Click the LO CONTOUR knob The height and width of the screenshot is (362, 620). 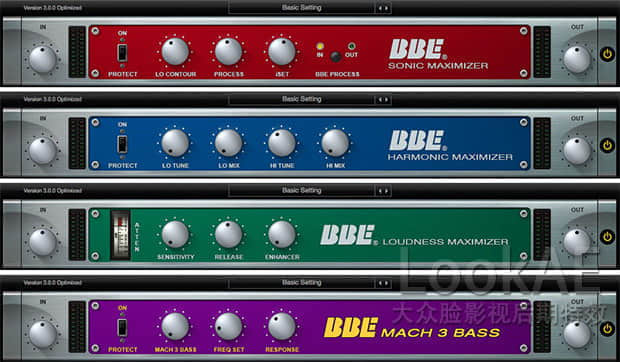[175, 51]
